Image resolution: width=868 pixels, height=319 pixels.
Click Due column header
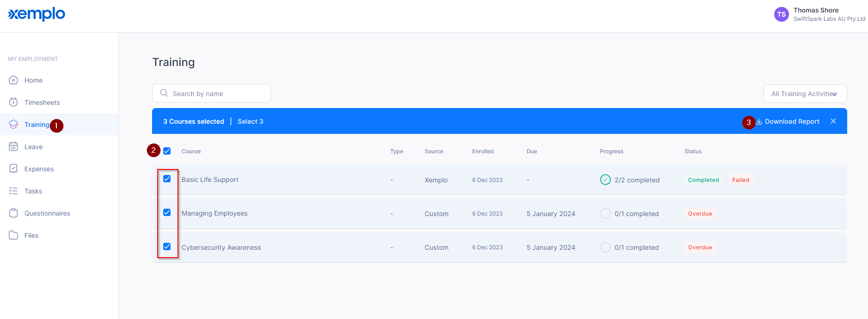pyautogui.click(x=532, y=151)
